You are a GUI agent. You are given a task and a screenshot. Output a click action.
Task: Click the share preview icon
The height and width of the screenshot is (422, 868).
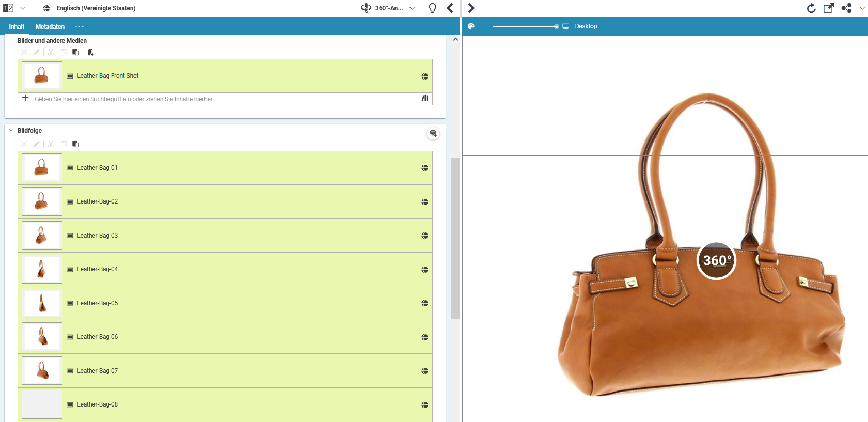click(x=846, y=8)
